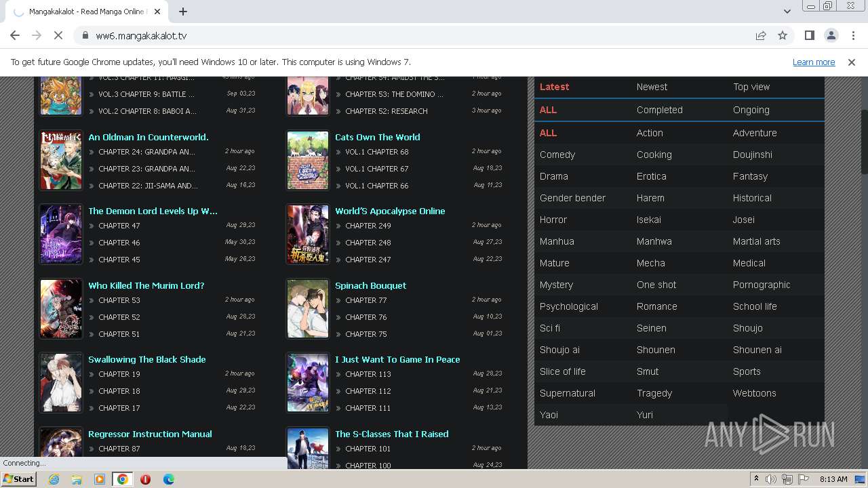Image resolution: width=868 pixels, height=488 pixels.
Task: View site security lock icon
Action: [x=85, y=35]
